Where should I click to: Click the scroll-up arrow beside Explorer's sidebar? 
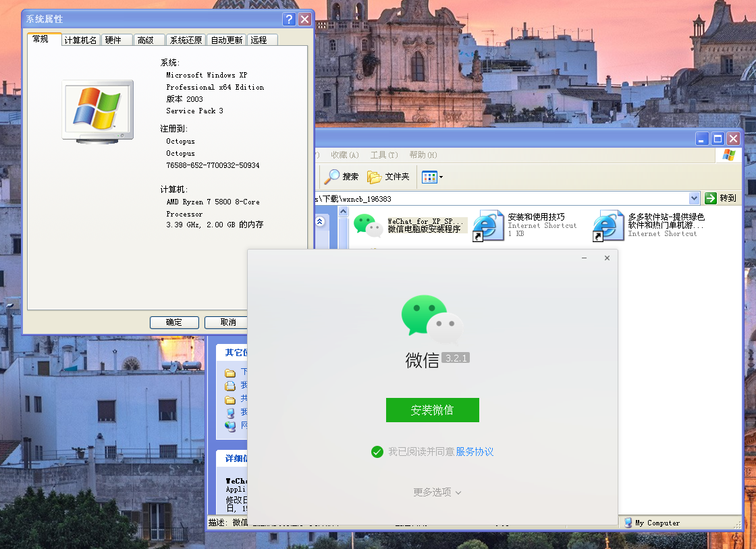pyautogui.click(x=344, y=211)
